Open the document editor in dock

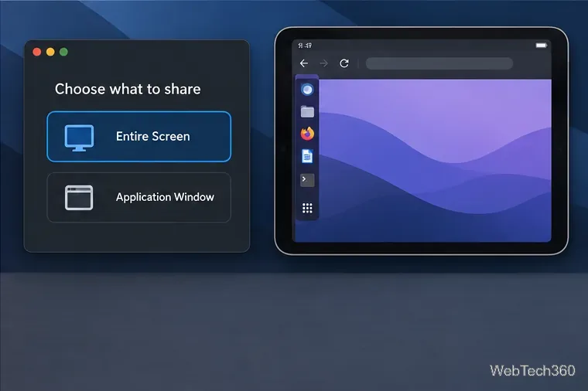click(x=307, y=156)
